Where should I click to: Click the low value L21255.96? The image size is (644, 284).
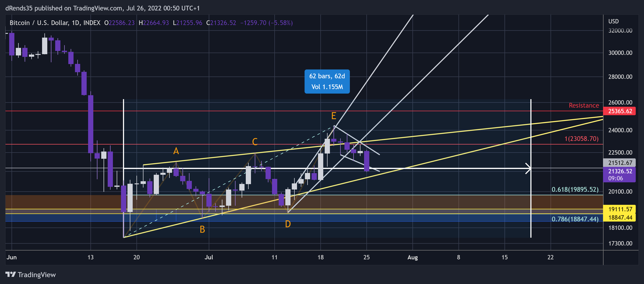188,23
